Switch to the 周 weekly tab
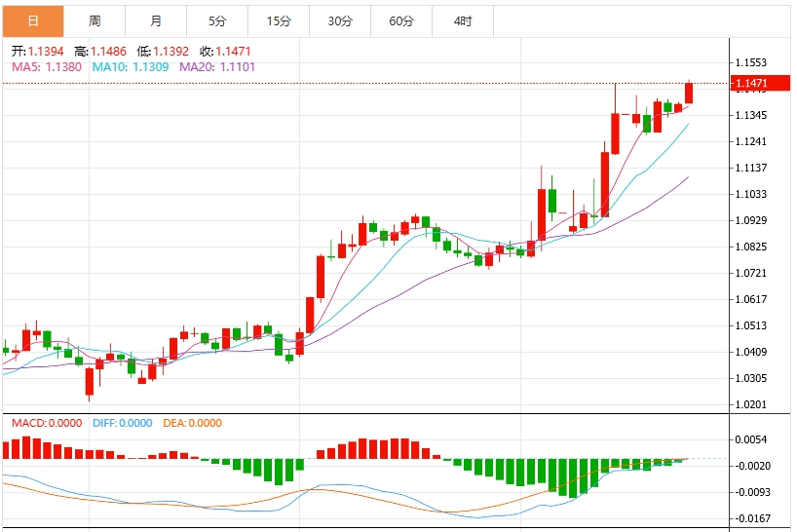The width and height of the screenshot is (797, 532). point(95,21)
